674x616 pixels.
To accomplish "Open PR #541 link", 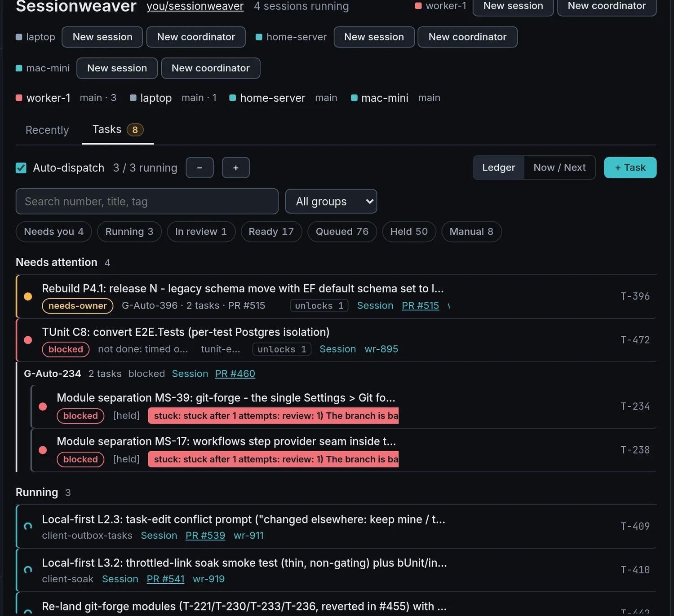I will point(165,579).
